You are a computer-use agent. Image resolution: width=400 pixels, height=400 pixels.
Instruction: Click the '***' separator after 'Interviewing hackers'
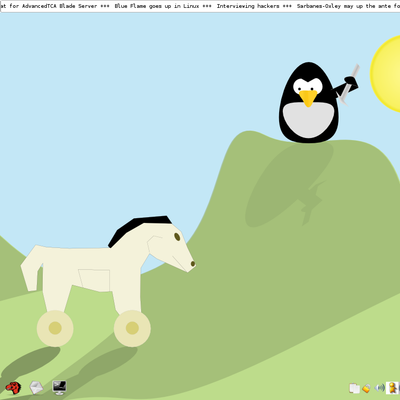(287, 6)
